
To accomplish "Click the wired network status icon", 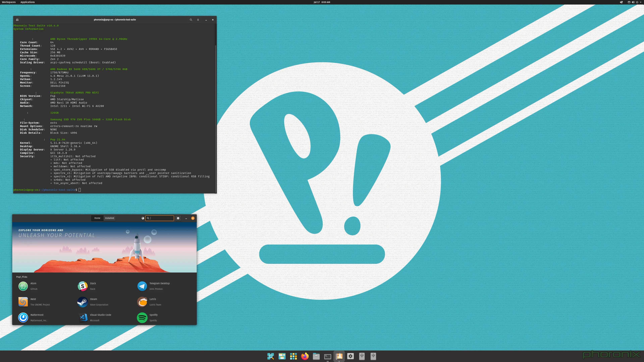I will pos(629,2).
